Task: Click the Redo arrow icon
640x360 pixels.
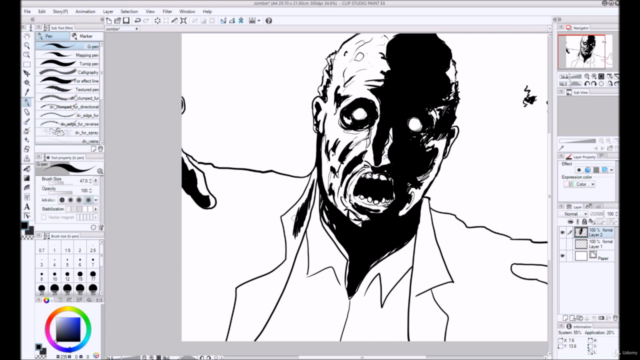Action: coord(146,21)
